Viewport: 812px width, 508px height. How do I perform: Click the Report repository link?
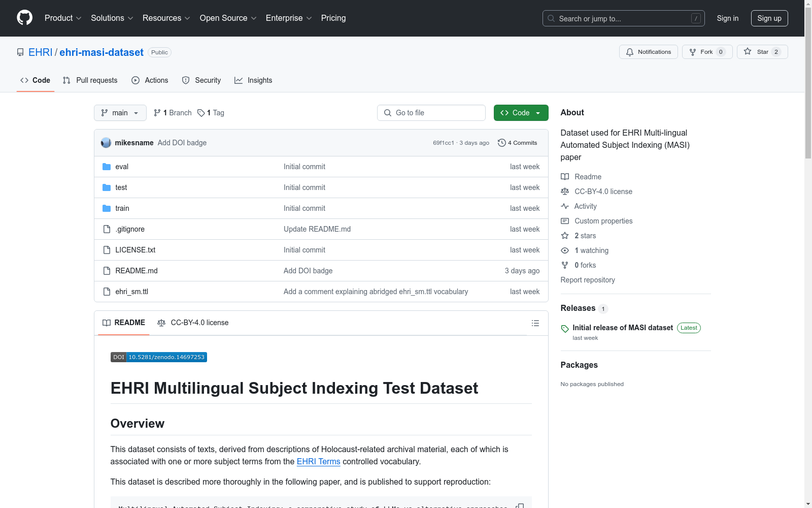[588, 280]
